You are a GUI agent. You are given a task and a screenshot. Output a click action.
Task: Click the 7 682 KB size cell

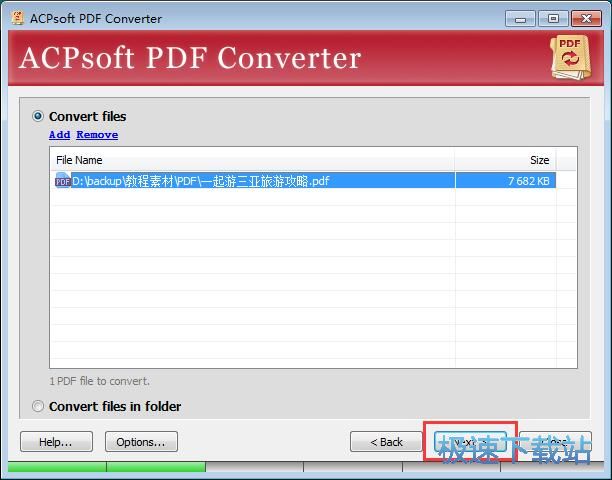coord(505,180)
